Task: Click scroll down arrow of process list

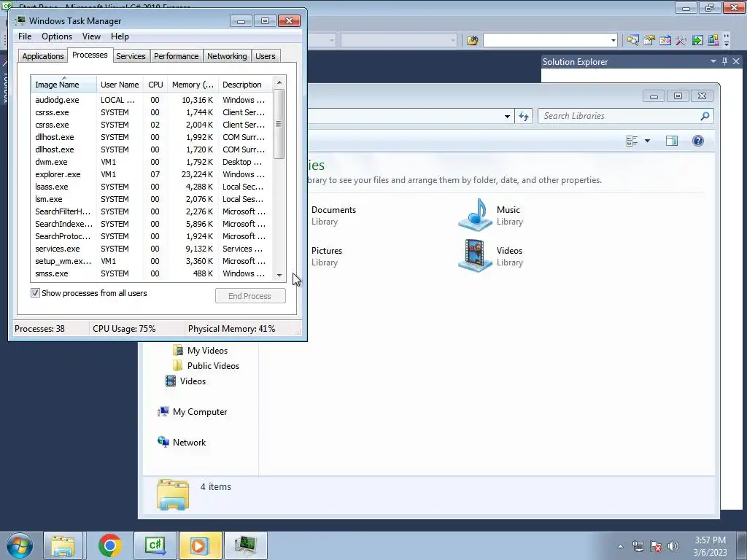Action: (x=279, y=275)
